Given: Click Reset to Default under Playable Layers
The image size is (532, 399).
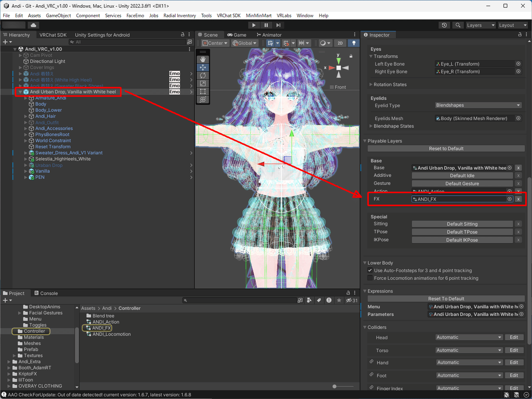Looking at the screenshot, I should (x=446, y=148).
